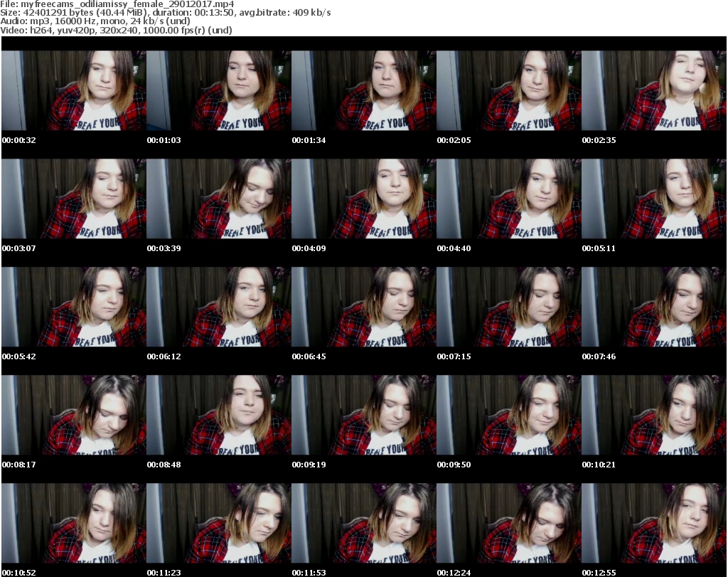This screenshot has height=577, width=728.
Task: Open the thumbnail labeled 00:10:52
Action: point(74,523)
